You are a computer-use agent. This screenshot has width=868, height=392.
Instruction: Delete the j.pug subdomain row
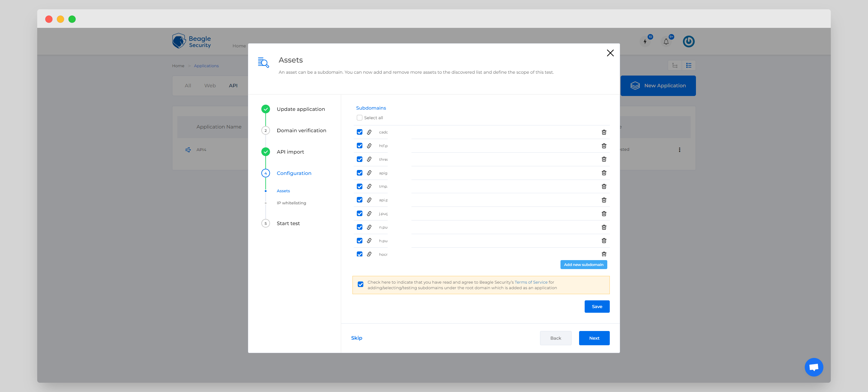coord(604,214)
